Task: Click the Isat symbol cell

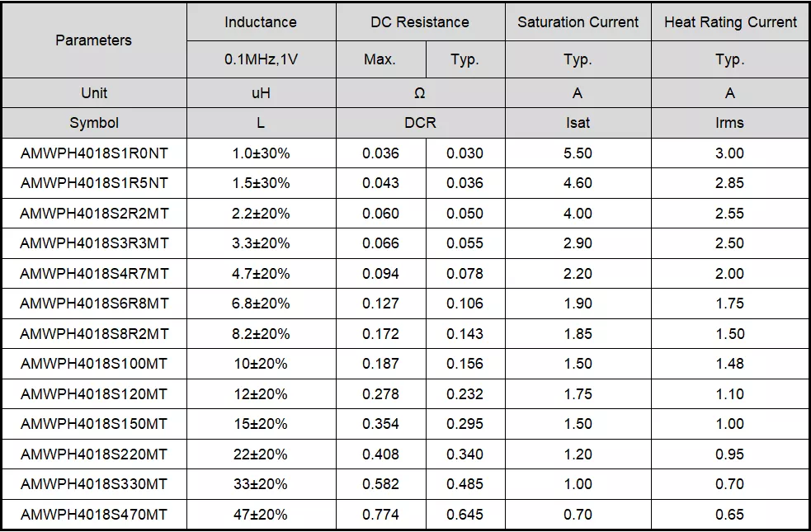Action: [578, 123]
